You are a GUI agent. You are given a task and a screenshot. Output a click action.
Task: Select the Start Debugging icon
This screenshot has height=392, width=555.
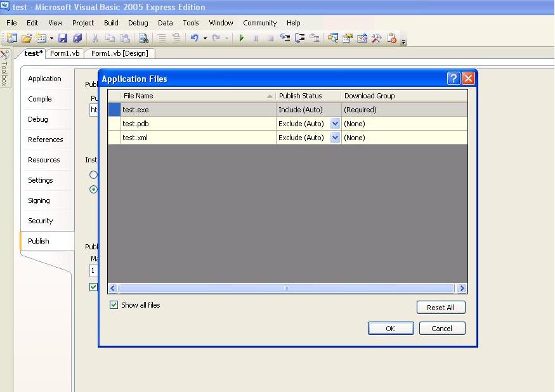[x=242, y=37]
